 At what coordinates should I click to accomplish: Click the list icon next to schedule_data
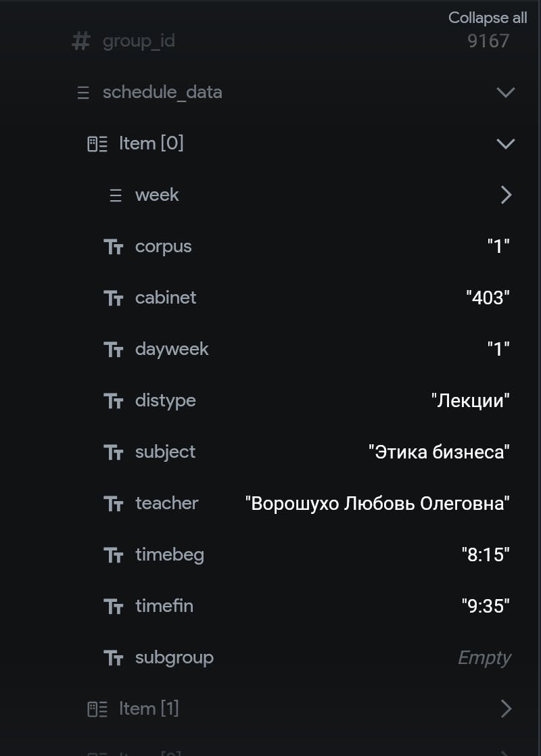tap(83, 93)
